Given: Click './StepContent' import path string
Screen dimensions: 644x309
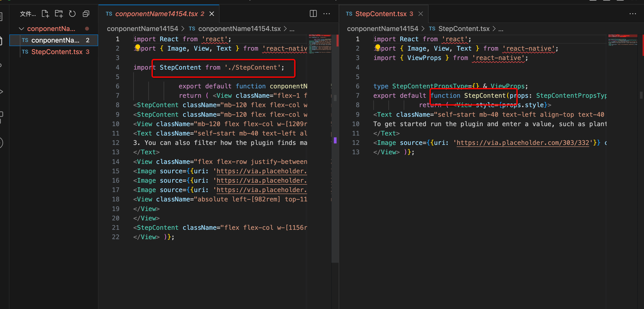Looking at the screenshot, I should 252,67.
